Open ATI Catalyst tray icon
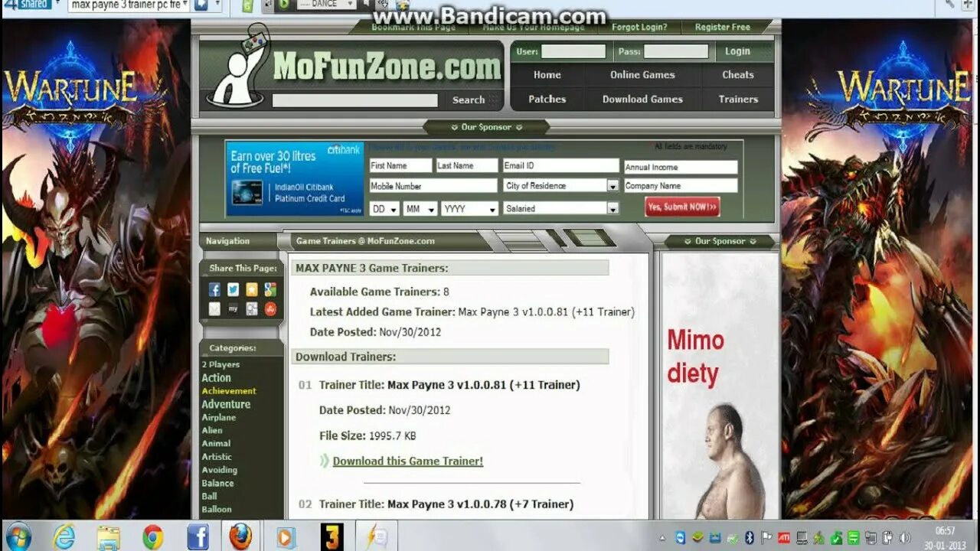The image size is (980, 551). (784, 538)
